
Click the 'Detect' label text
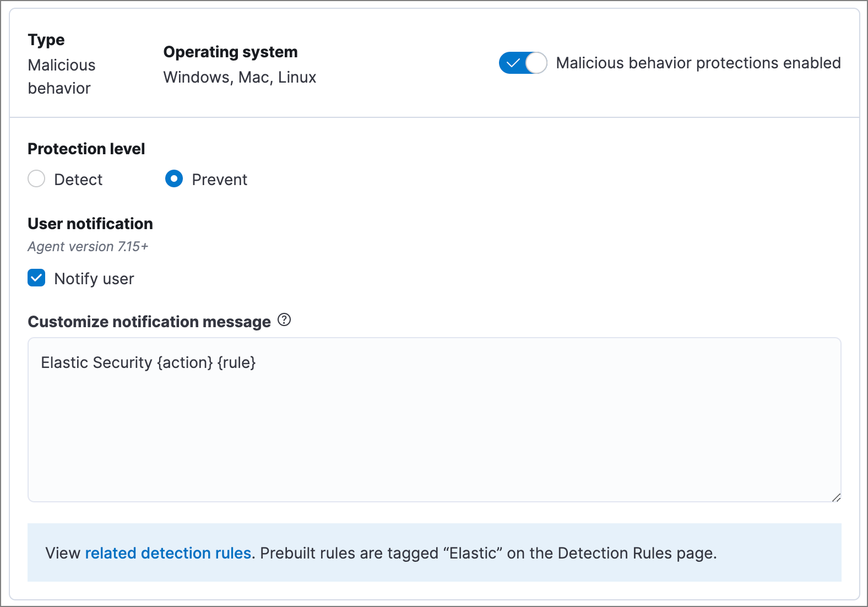[78, 180]
